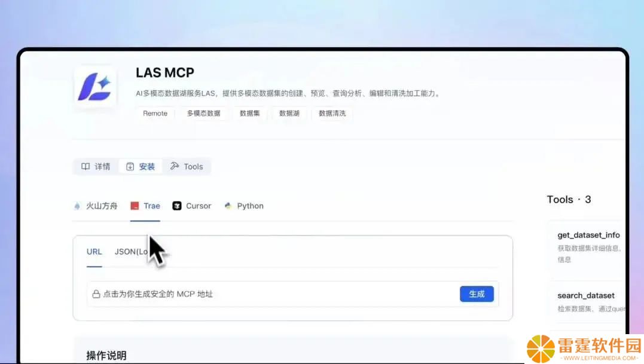Choose the URL sub-tab
644x364 pixels.
[94, 252]
